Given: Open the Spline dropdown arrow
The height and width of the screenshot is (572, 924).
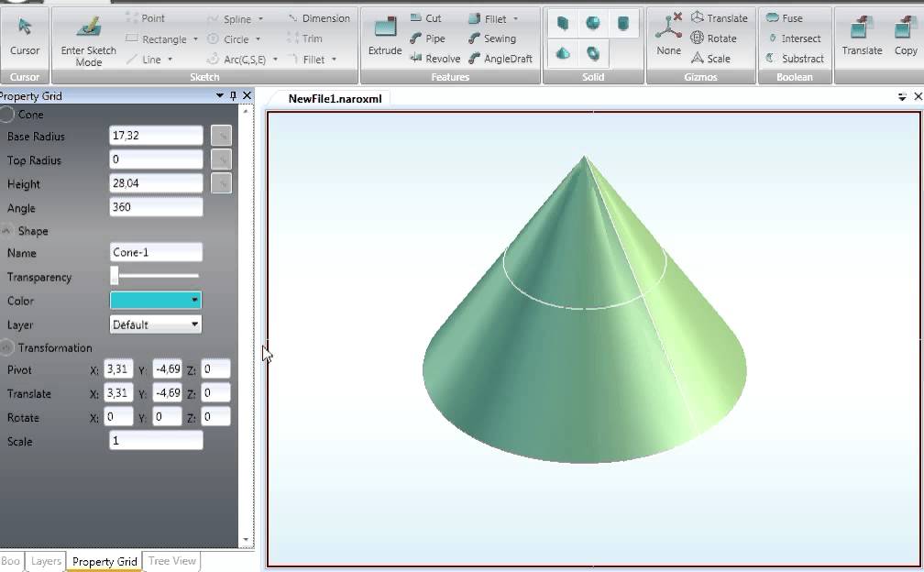Looking at the screenshot, I should (x=260, y=19).
